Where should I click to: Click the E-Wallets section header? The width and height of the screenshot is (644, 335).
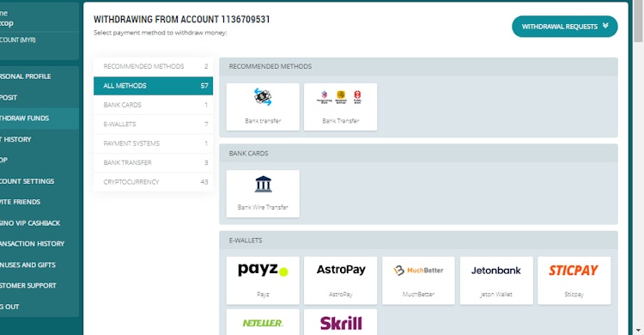pyautogui.click(x=418, y=241)
